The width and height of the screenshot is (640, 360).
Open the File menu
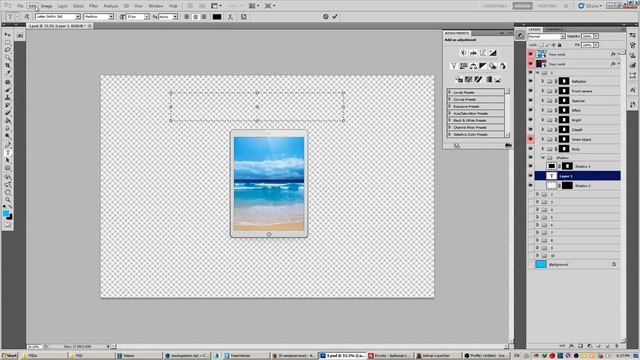point(20,6)
